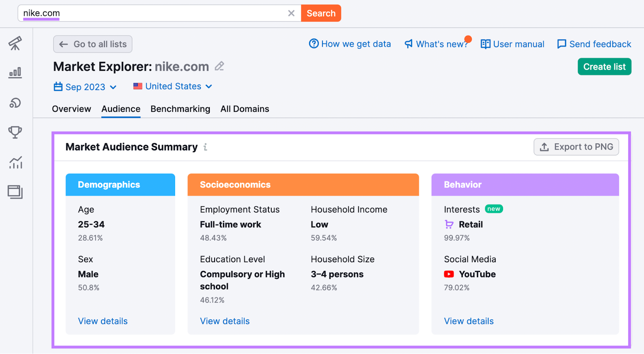Open the bar chart icon in the sidebar
Image resolution: width=644 pixels, height=354 pixels.
coord(15,73)
